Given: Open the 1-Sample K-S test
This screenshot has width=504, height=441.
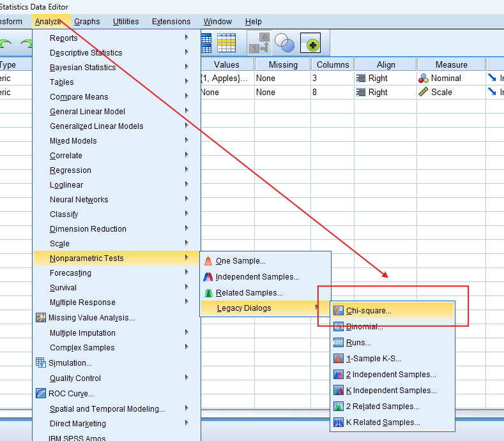Looking at the screenshot, I should pyautogui.click(x=373, y=359).
